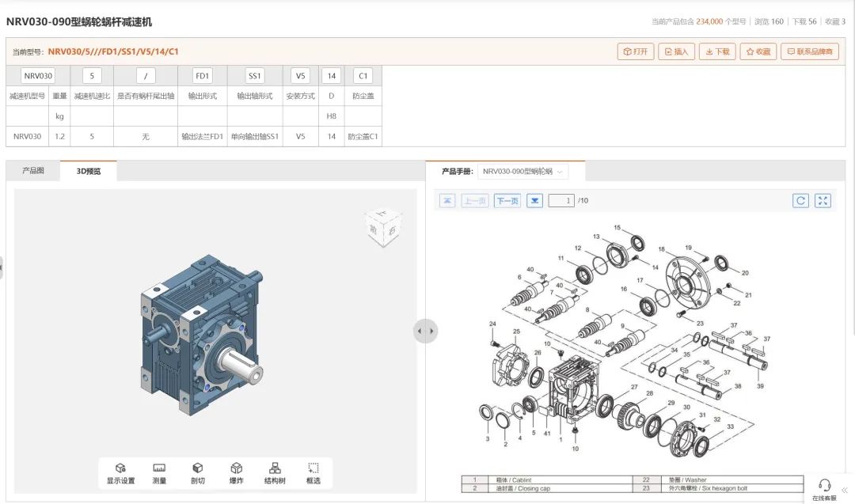This screenshot has height=504, width=855.
Task: Open the V5 mounting method selector
Action: [x=301, y=76]
